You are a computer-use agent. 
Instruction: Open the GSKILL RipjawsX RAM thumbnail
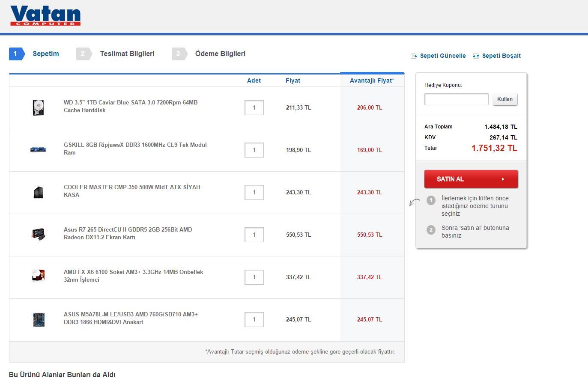coord(38,149)
